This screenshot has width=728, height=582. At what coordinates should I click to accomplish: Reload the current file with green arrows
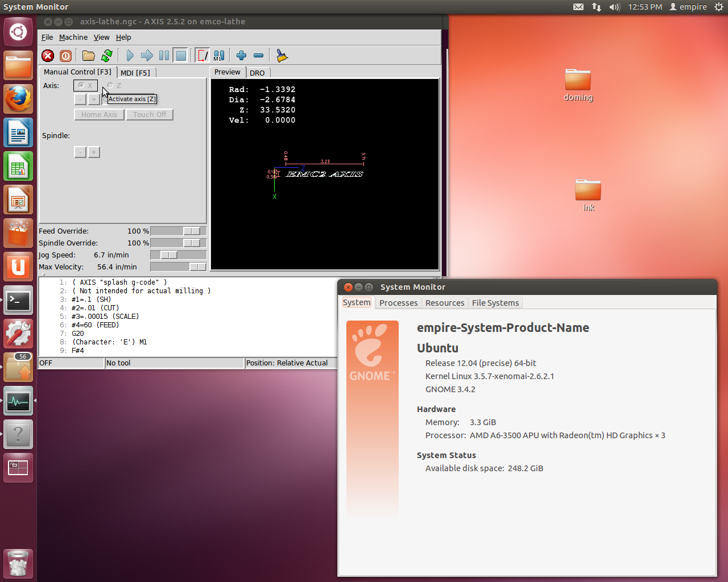106,55
